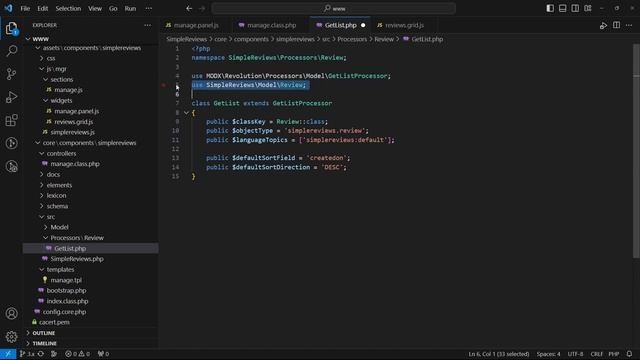The height and width of the screenshot is (360, 640).
Task: Toggle the primary side bar
Action: click(550, 8)
